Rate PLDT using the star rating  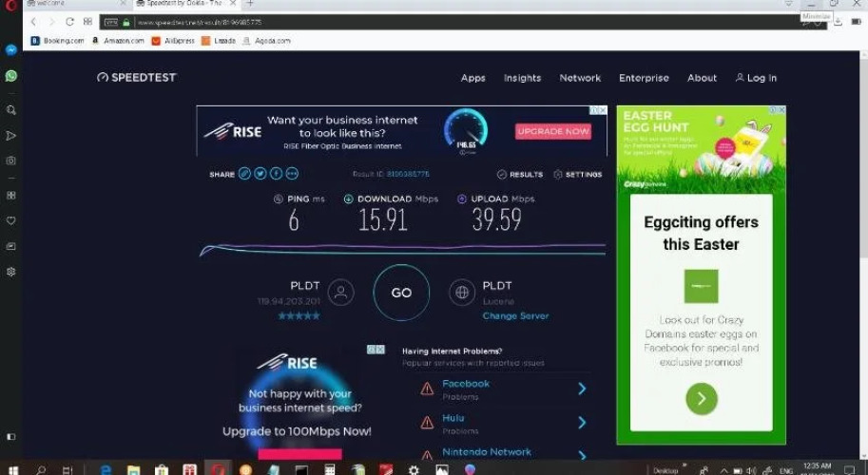(x=299, y=315)
